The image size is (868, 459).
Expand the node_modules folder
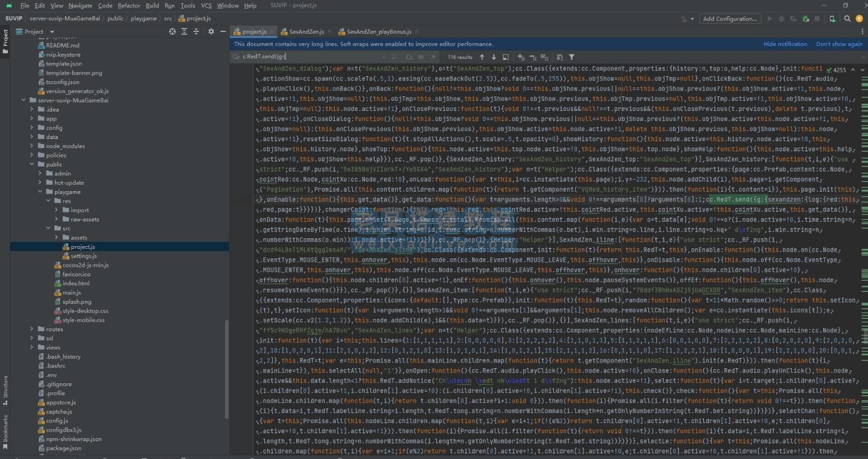32,146
